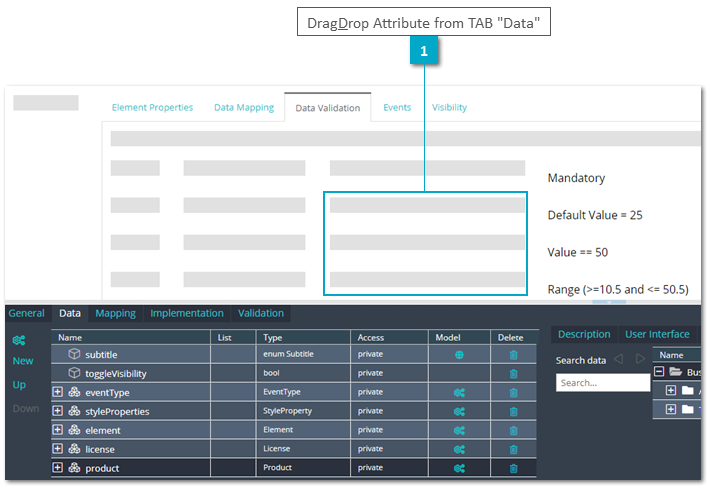Open the Element Properties tab

tap(152, 107)
